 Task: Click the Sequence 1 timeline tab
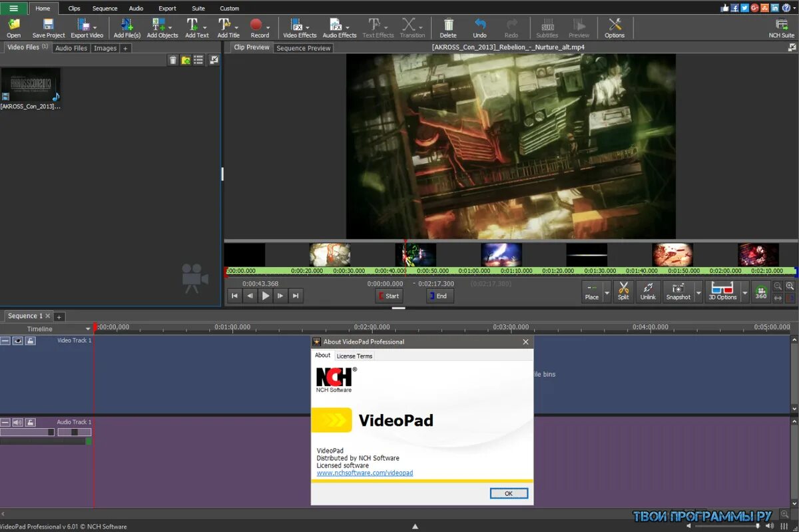(x=27, y=316)
